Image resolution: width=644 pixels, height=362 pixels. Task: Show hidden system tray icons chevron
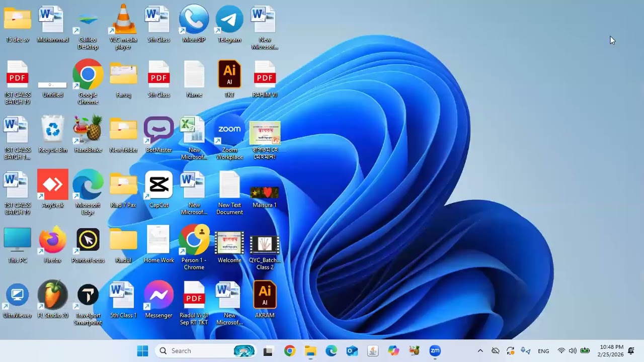tap(480, 351)
